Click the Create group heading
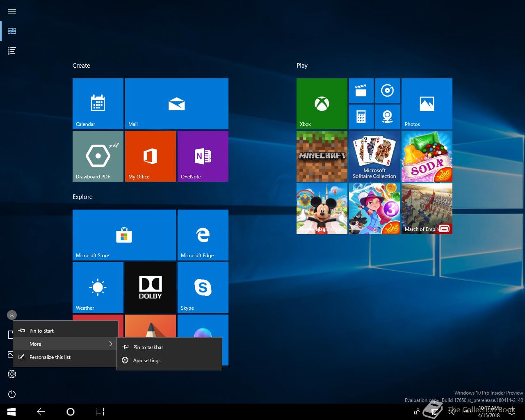 click(81, 66)
